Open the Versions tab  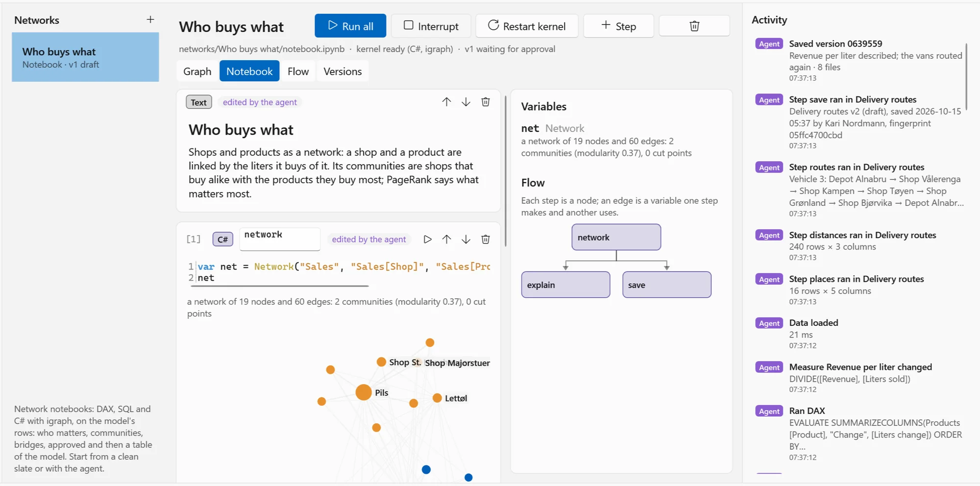point(343,71)
